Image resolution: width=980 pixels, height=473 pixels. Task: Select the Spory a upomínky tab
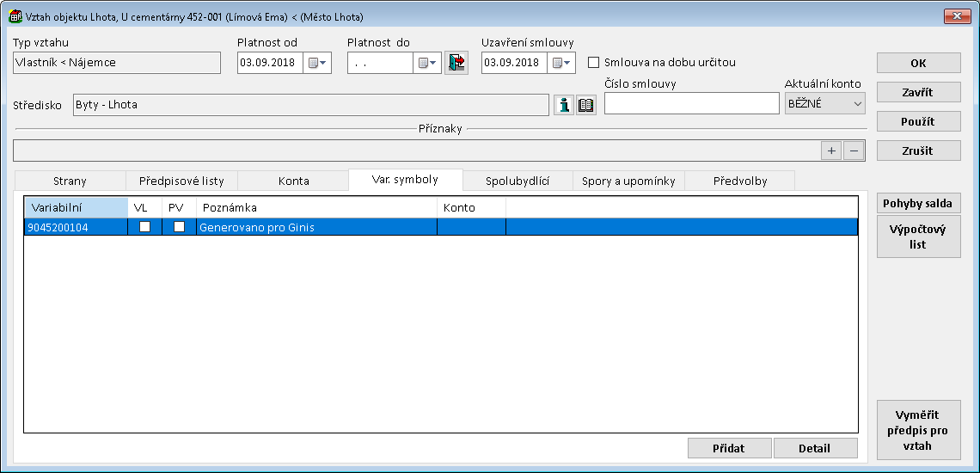pyautogui.click(x=628, y=181)
